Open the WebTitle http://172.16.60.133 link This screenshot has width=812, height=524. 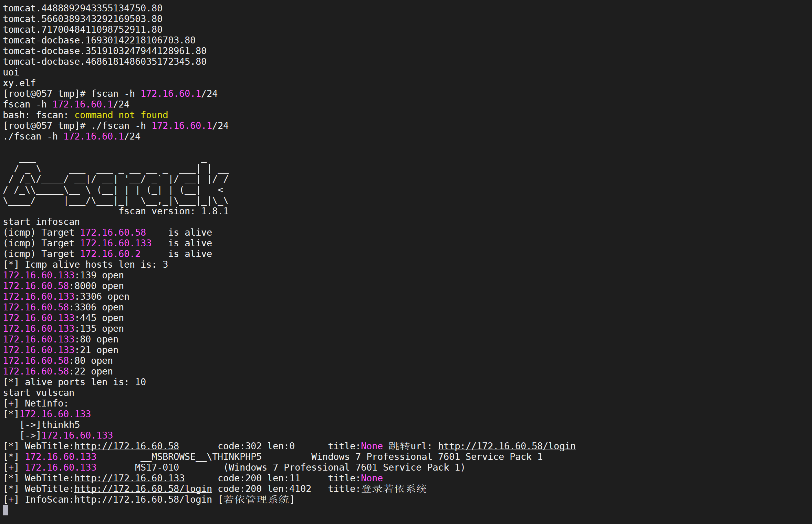[x=129, y=478]
